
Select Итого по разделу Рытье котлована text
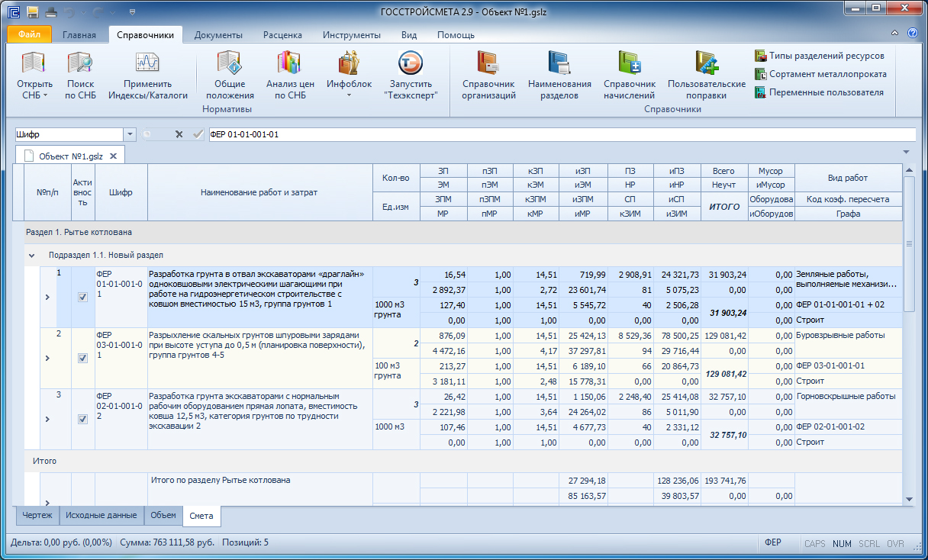pos(221,480)
